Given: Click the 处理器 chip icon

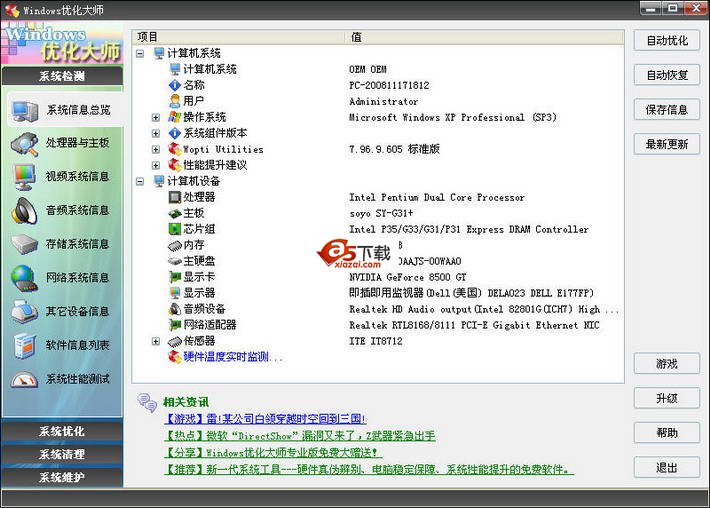Looking at the screenshot, I should [x=174, y=197].
